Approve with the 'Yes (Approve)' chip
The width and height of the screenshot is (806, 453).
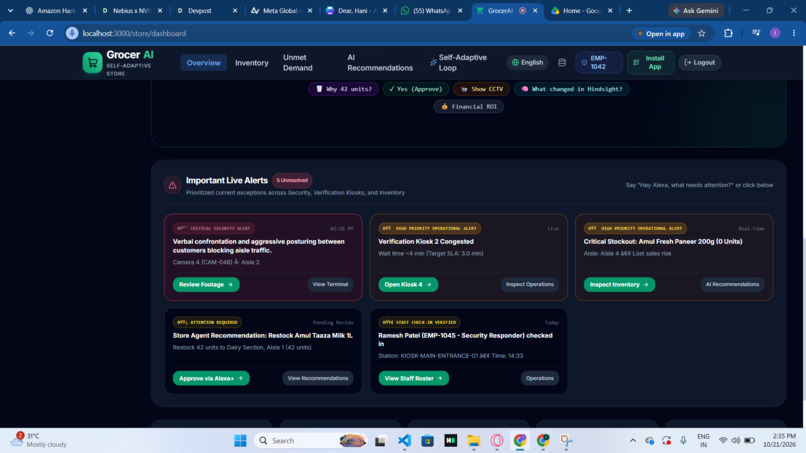[x=415, y=89]
